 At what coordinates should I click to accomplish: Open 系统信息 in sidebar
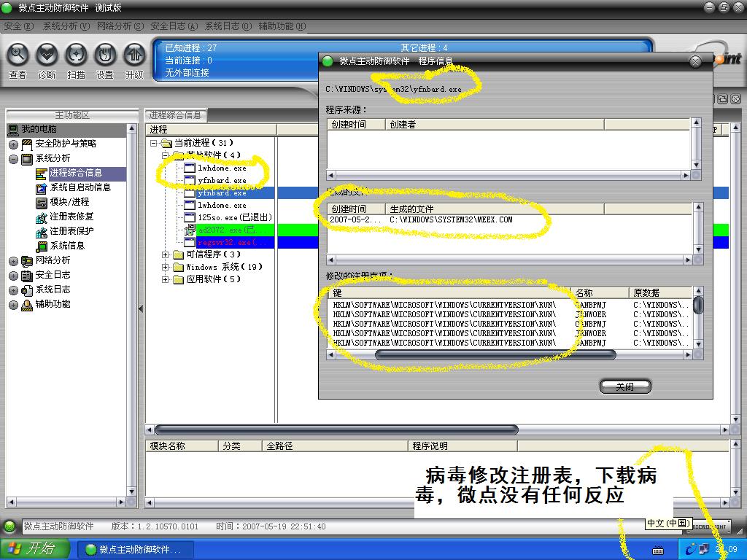click(67, 246)
